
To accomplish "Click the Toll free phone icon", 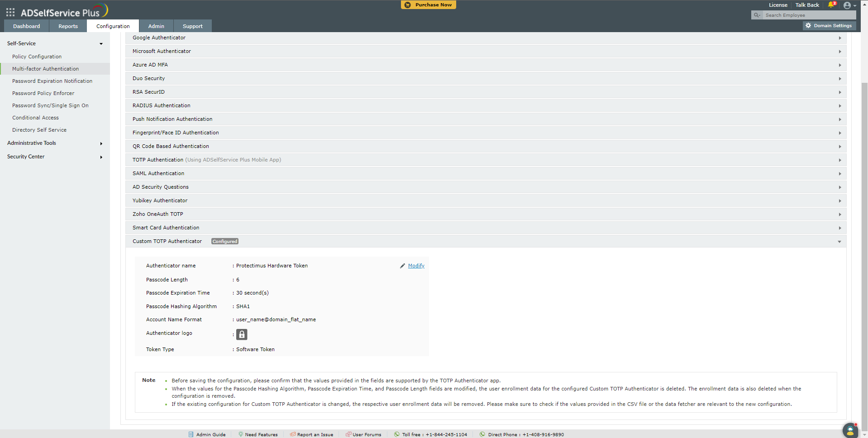I will pyautogui.click(x=397, y=434).
